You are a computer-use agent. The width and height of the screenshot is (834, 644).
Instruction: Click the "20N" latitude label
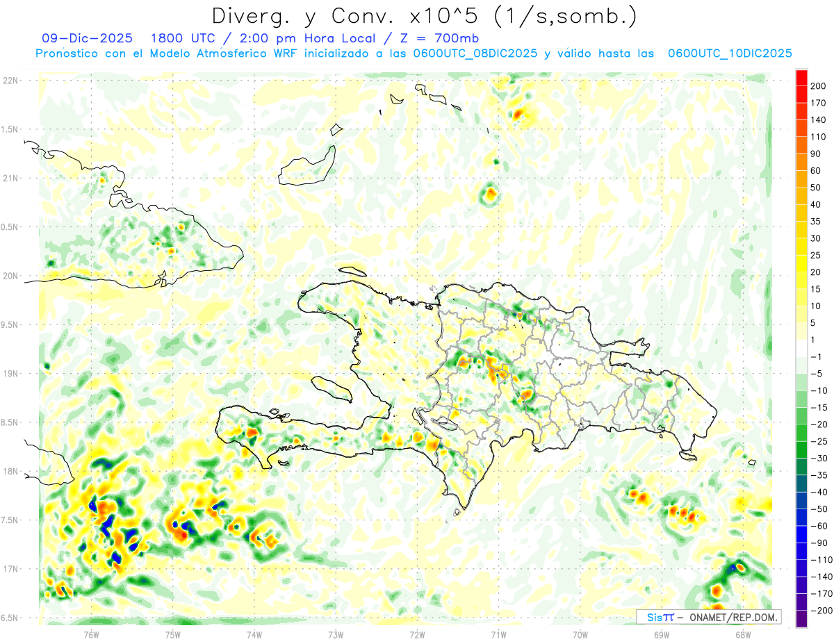click(x=10, y=276)
